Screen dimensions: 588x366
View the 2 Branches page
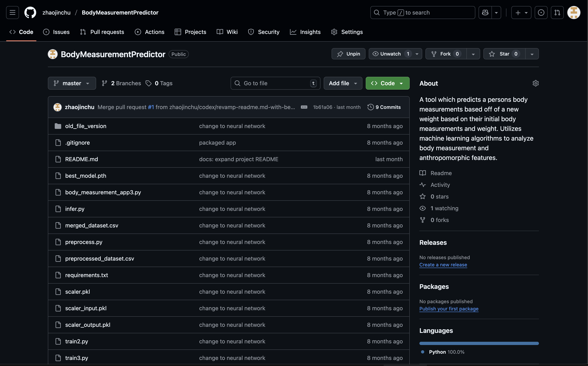[122, 83]
